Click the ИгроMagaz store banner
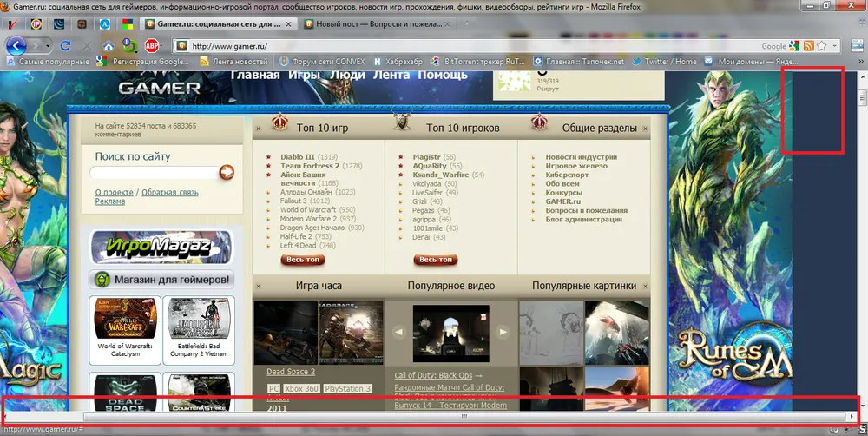 (x=161, y=248)
